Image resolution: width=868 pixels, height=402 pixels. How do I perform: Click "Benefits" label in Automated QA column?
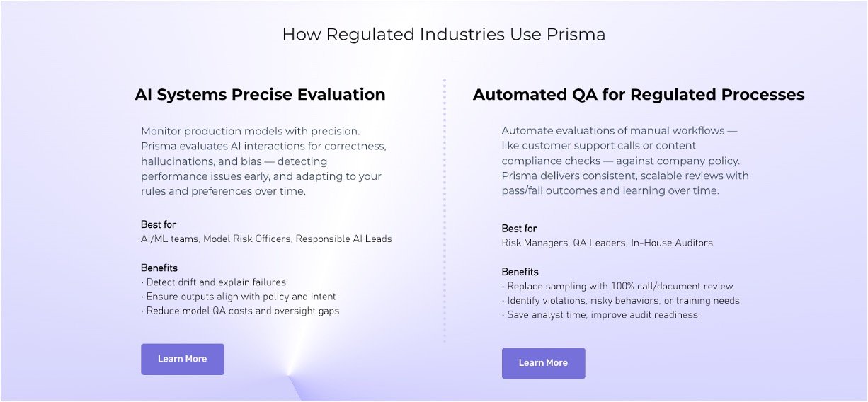(520, 272)
